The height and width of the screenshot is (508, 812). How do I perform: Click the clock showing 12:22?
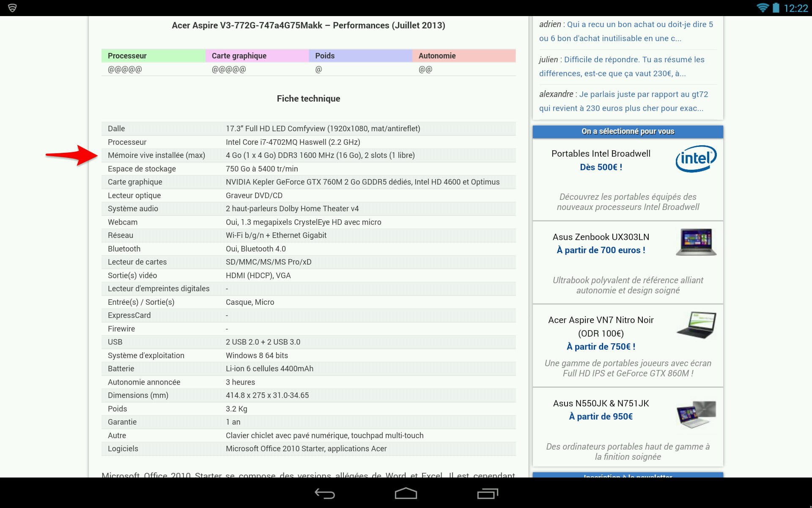tap(796, 8)
